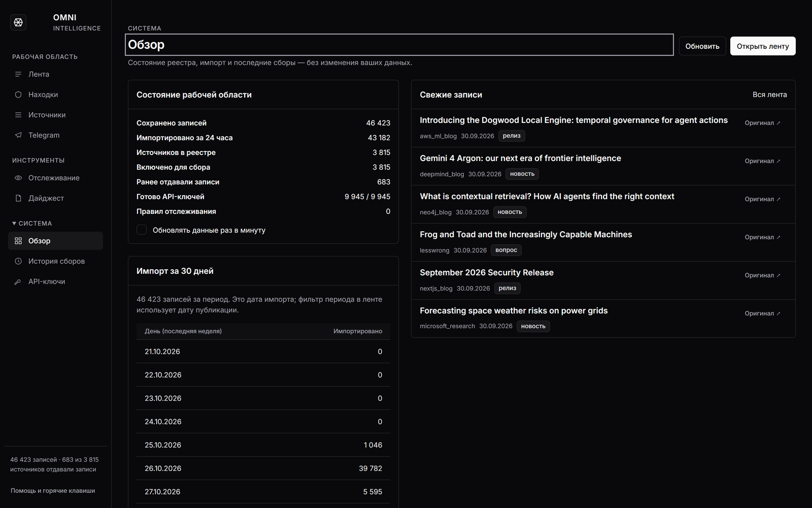Open Источники menu item
This screenshot has width=812, height=508.
[55, 115]
